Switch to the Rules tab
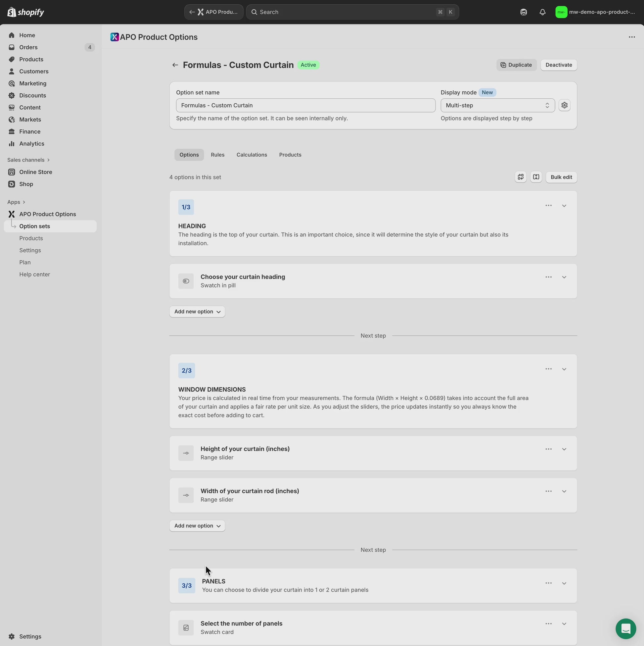Viewport: 644px width, 646px height. click(x=217, y=155)
